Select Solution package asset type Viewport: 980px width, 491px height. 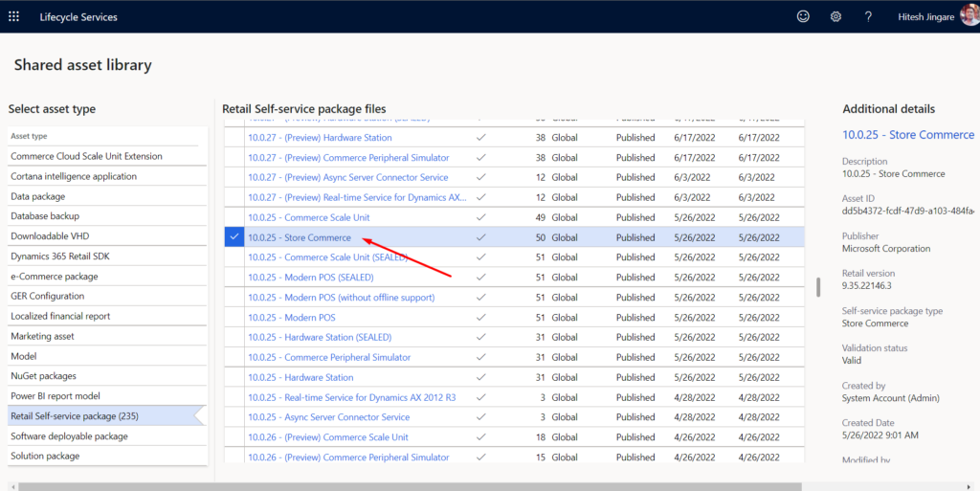point(107,456)
